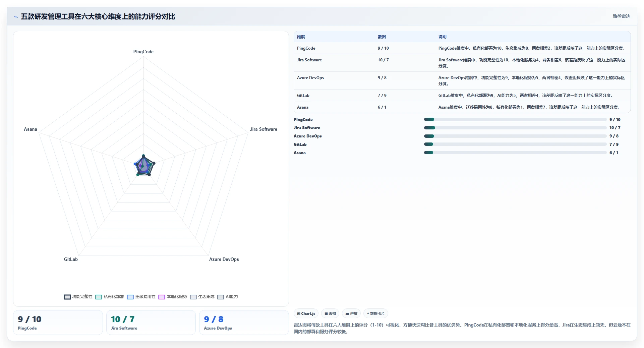This screenshot has width=644, height=348.
Task: Click the PingCode description cell text
Action: (x=532, y=48)
